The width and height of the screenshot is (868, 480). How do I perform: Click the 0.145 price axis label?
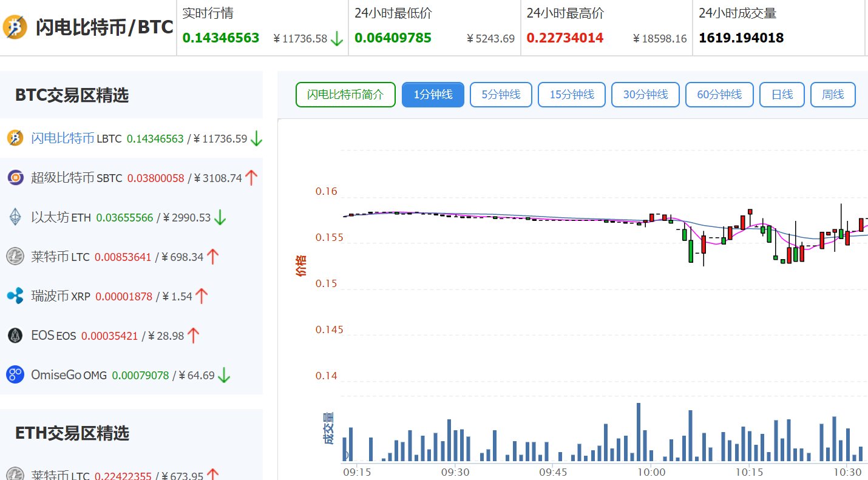click(329, 330)
